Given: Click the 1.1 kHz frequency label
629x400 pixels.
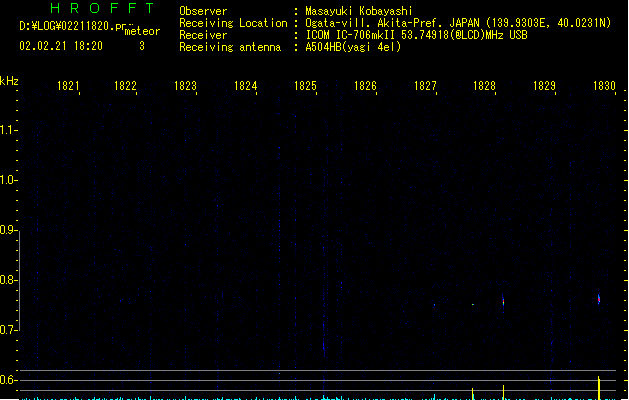Looking at the screenshot, I should [8, 130].
